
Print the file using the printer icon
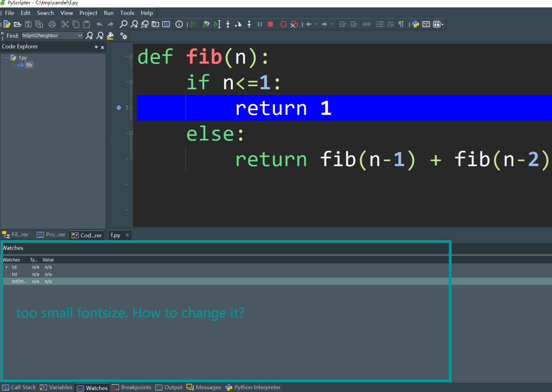tap(52, 24)
